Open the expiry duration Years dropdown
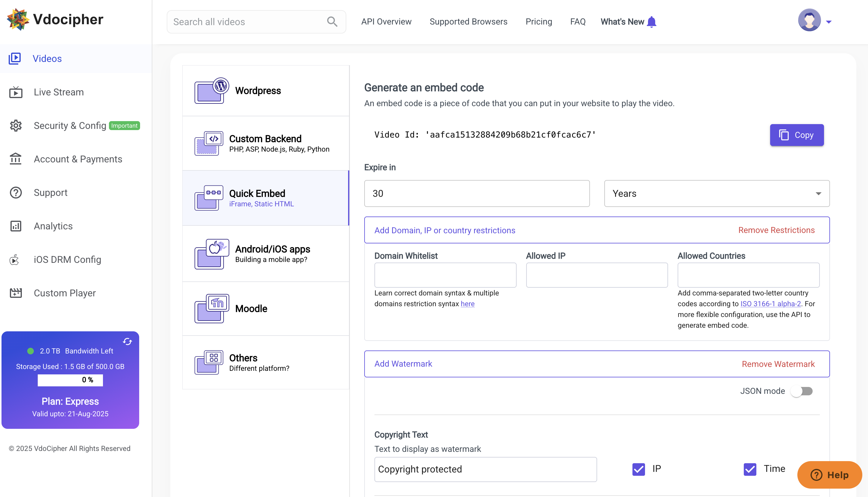Screen dimensions: 868x497 pyautogui.click(x=716, y=193)
